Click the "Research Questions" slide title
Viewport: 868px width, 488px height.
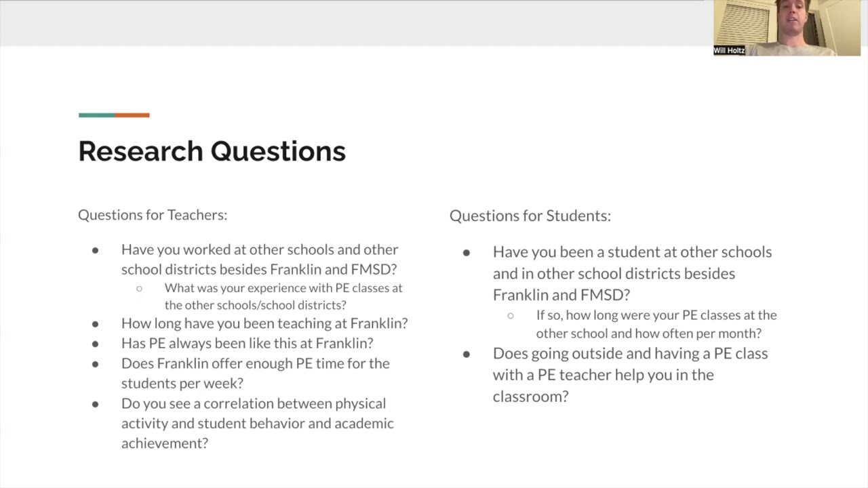click(212, 151)
